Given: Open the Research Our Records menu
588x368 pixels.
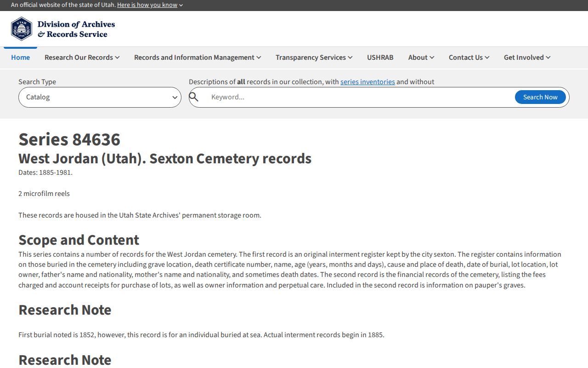Looking at the screenshot, I should (82, 57).
